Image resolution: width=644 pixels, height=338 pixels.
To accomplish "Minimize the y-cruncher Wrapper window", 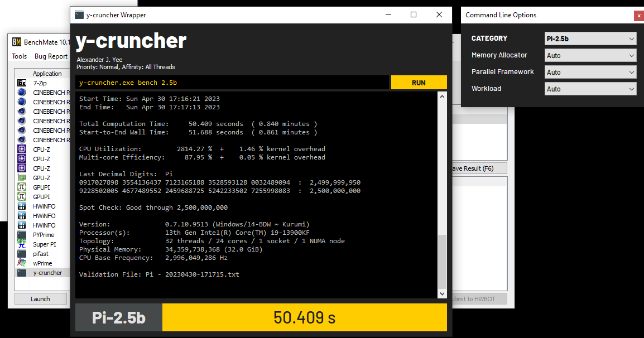I will tap(388, 15).
